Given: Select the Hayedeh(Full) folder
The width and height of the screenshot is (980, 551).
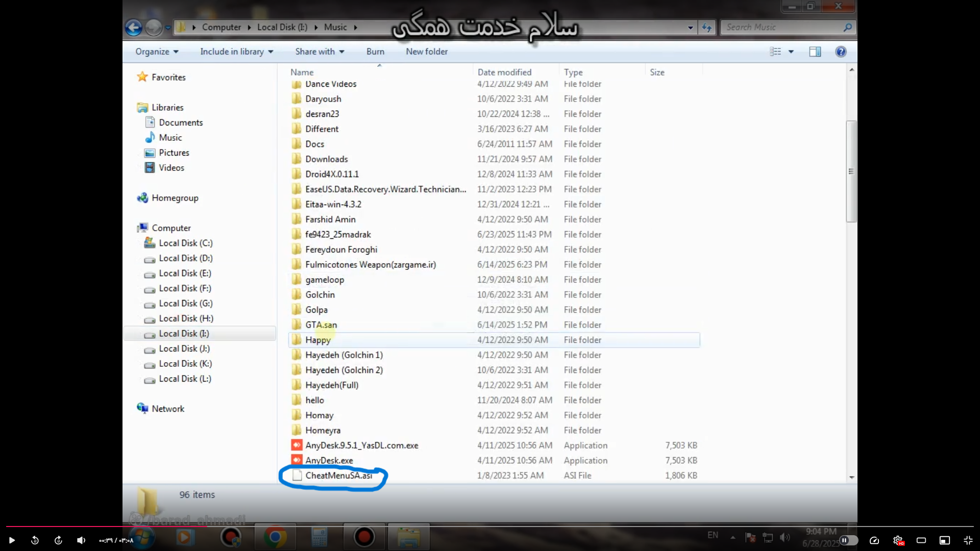Looking at the screenshot, I should [x=332, y=385].
